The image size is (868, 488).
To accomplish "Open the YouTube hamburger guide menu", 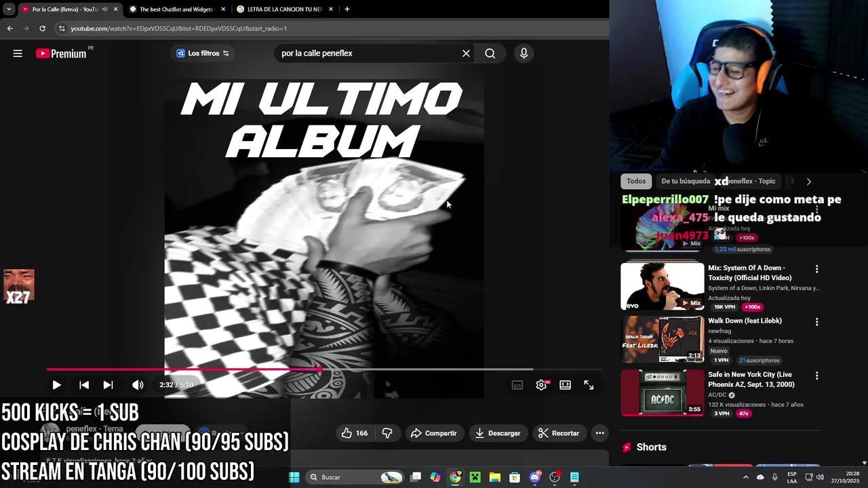I will click(18, 54).
